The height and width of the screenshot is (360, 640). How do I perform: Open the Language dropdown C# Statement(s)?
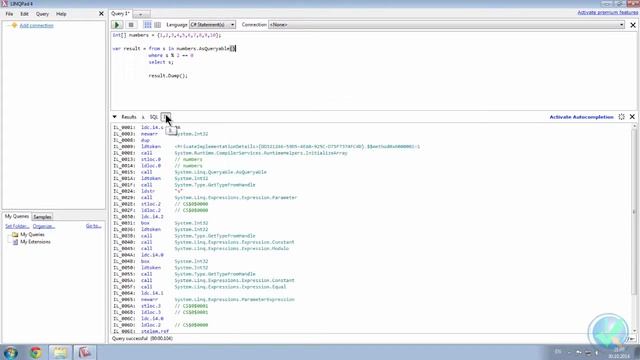pyautogui.click(x=212, y=25)
